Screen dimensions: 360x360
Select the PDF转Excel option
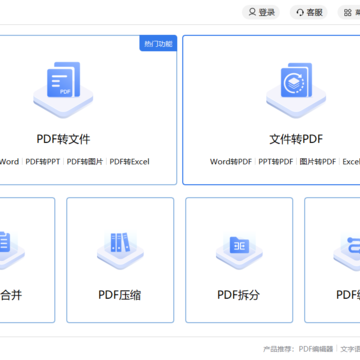[x=130, y=162]
